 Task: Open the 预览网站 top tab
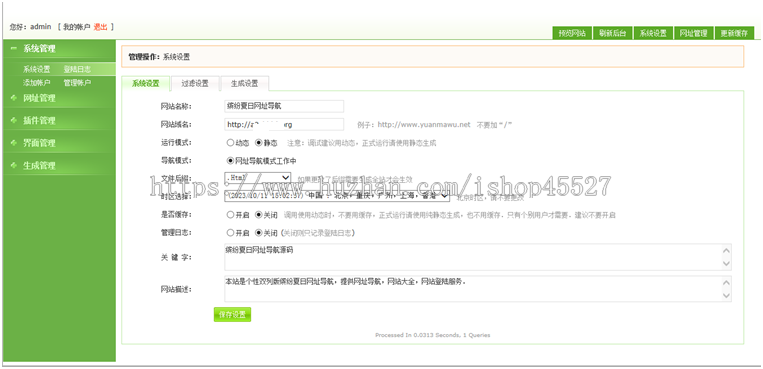click(x=572, y=33)
